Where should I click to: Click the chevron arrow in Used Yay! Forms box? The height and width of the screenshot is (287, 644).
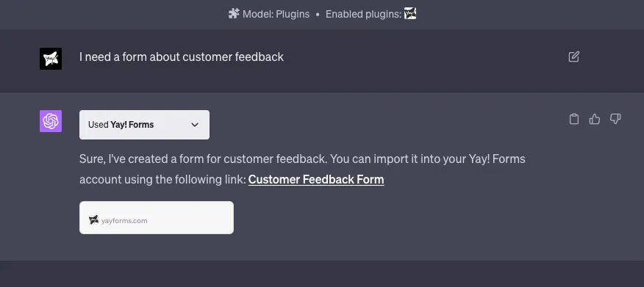[x=195, y=125]
